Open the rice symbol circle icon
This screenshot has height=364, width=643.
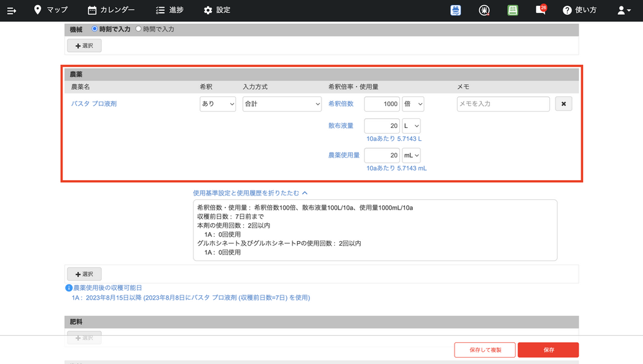point(484,10)
